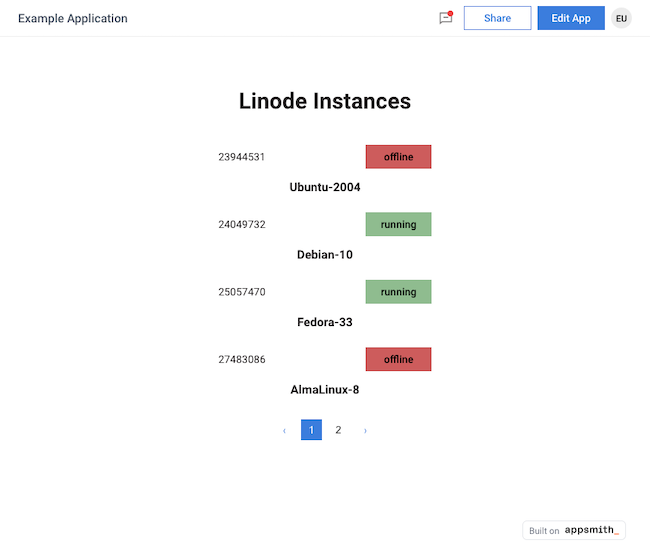The width and height of the screenshot is (650, 552).
Task: Click the next page arrow
Action: (365, 430)
